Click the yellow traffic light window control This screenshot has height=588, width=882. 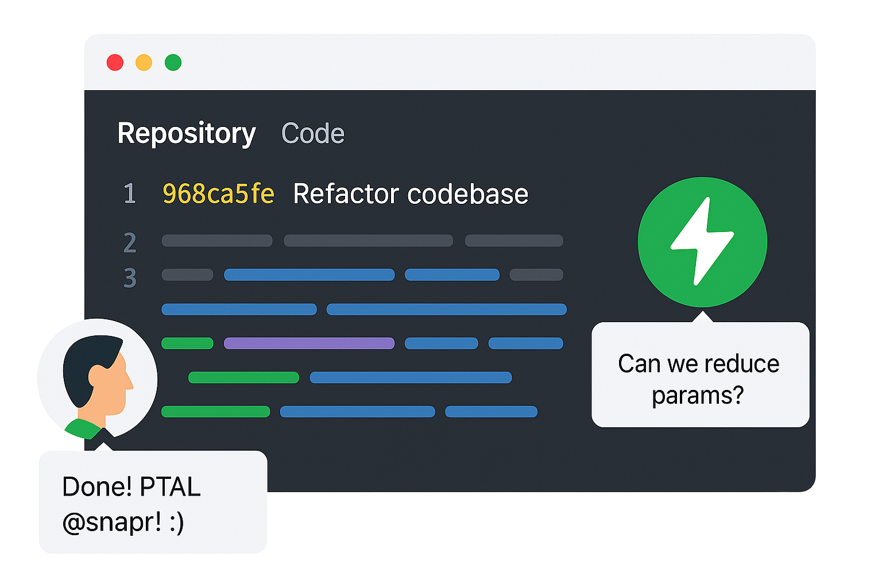click(144, 61)
